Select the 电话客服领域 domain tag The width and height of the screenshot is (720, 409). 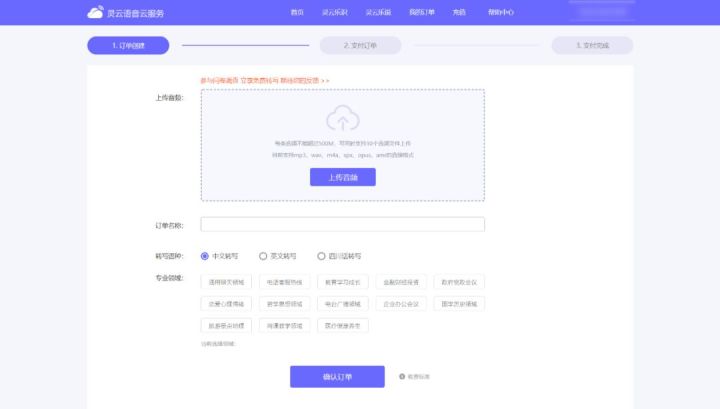pos(283,281)
